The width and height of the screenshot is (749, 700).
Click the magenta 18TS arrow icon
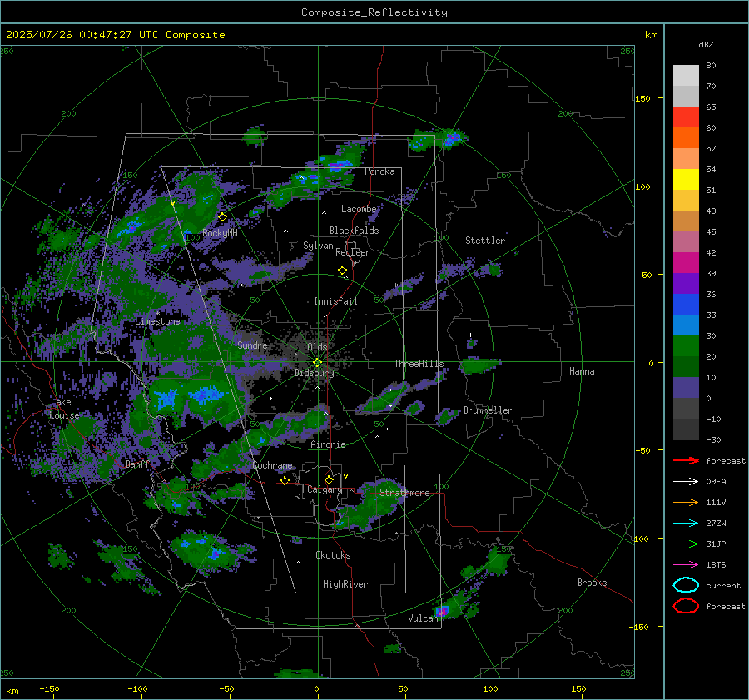(x=686, y=565)
